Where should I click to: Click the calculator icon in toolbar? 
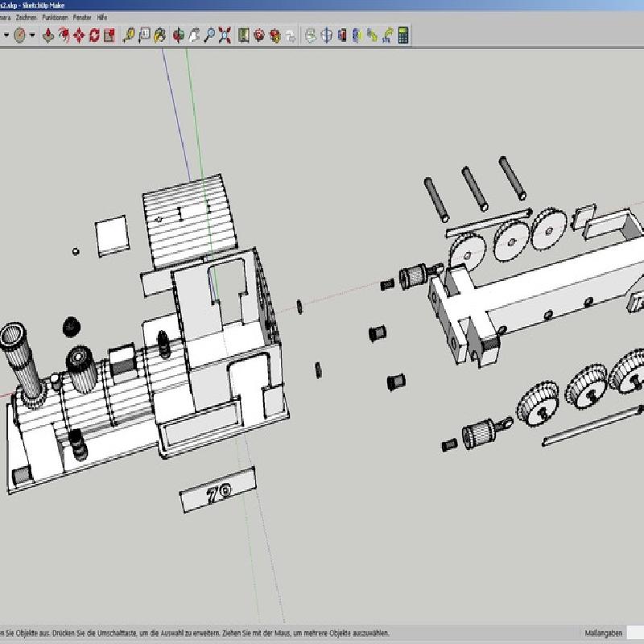pos(402,35)
